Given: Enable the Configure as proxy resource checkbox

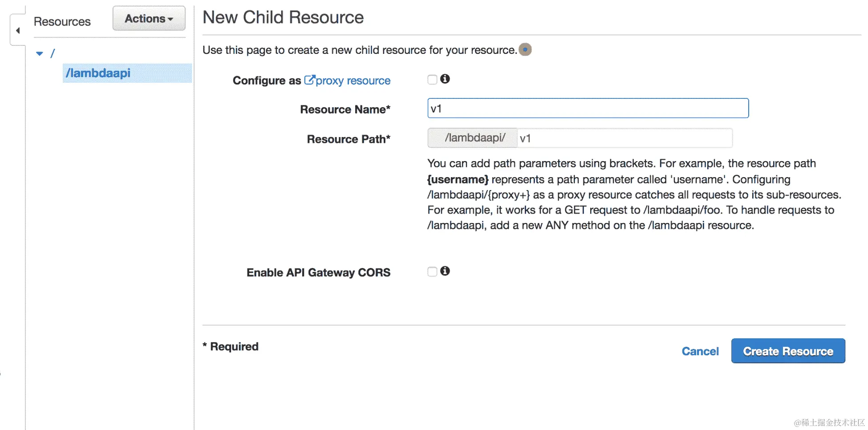Looking at the screenshot, I should (x=432, y=80).
